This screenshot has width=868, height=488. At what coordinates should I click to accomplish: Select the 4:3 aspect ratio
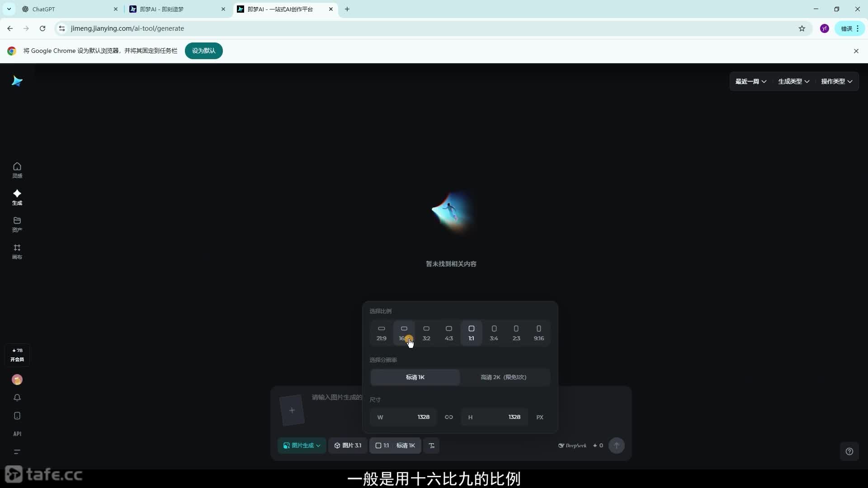[x=449, y=333]
